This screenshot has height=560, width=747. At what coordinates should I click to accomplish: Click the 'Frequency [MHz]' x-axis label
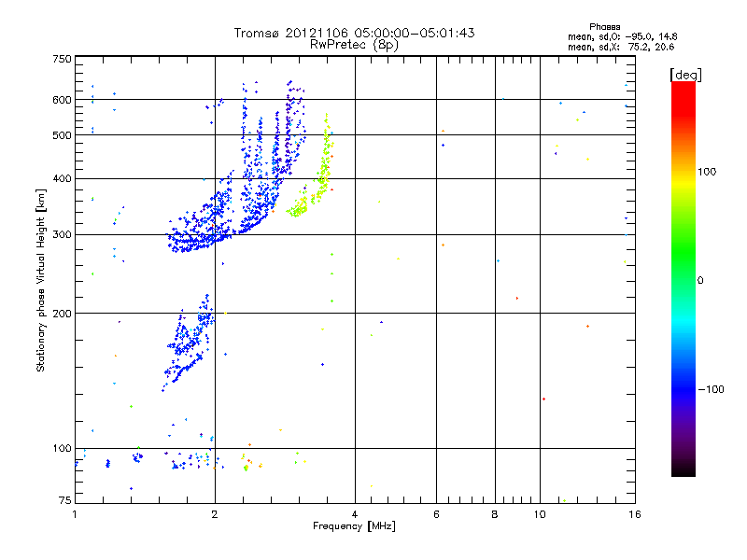tap(354, 526)
